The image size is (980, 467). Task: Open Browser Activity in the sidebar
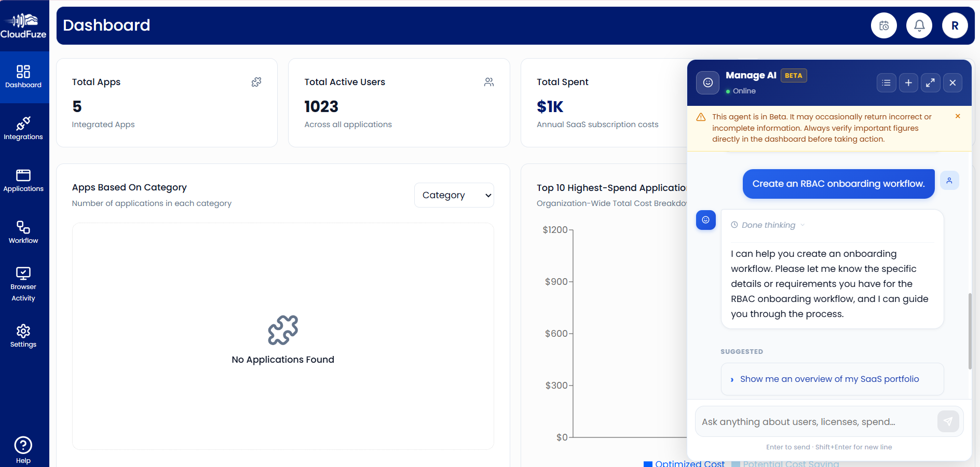(x=23, y=283)
